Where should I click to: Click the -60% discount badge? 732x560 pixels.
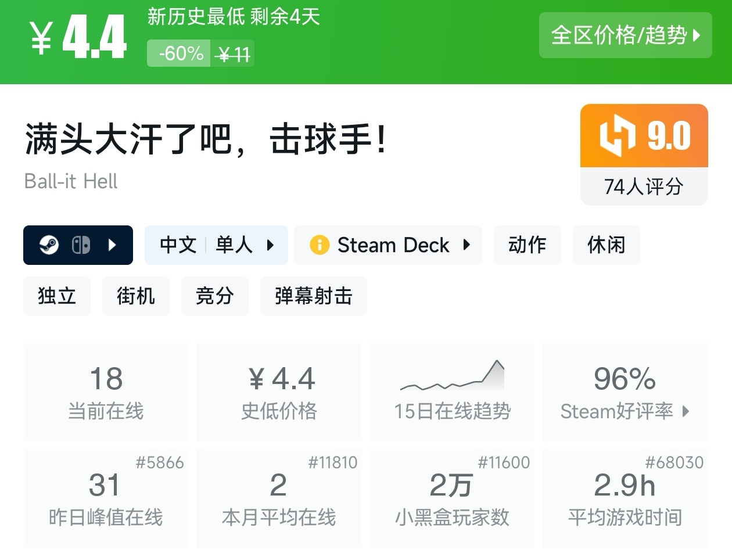[180, 54]
